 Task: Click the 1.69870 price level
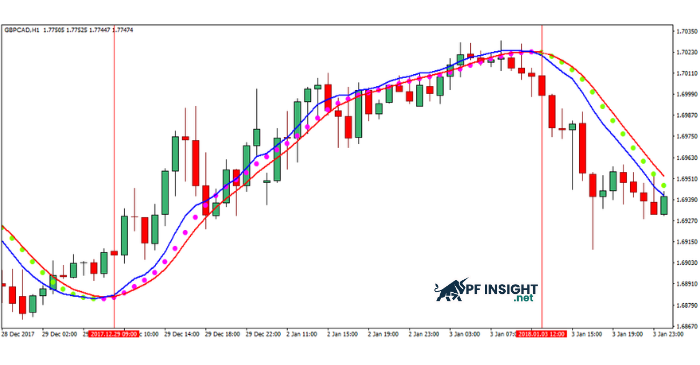[687, 115]
